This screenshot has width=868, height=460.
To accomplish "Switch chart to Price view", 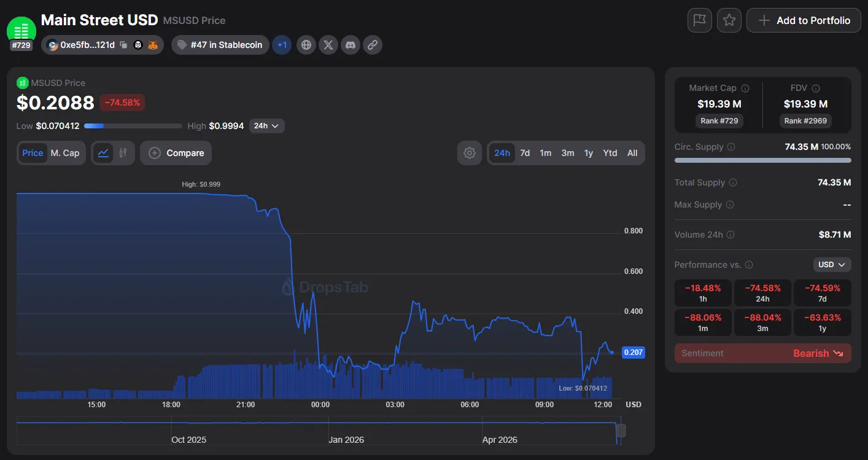I will click(x=33, y=153).
